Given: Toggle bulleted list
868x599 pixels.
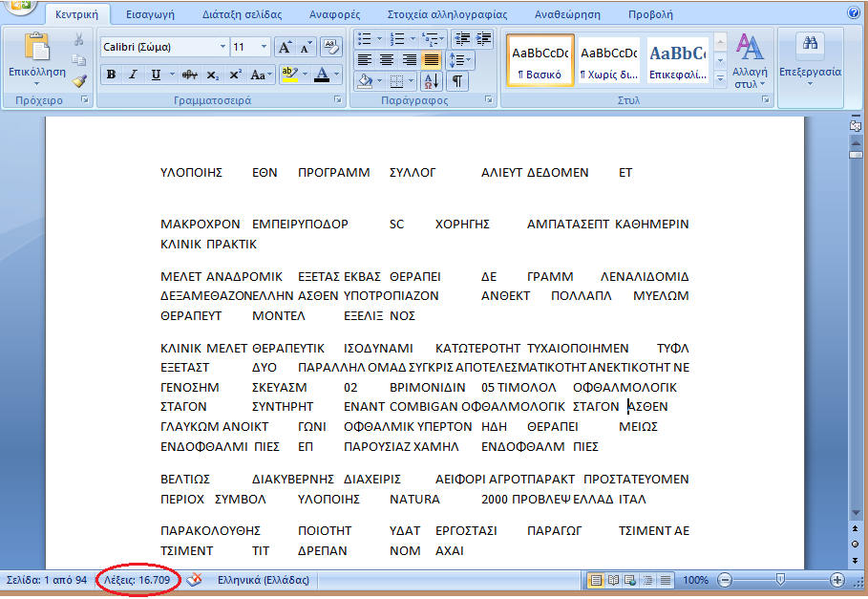Looking at the screenshot, I should 364,39.
